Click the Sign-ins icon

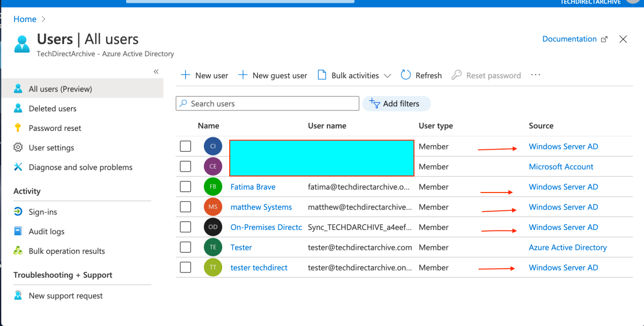point(18,212)
